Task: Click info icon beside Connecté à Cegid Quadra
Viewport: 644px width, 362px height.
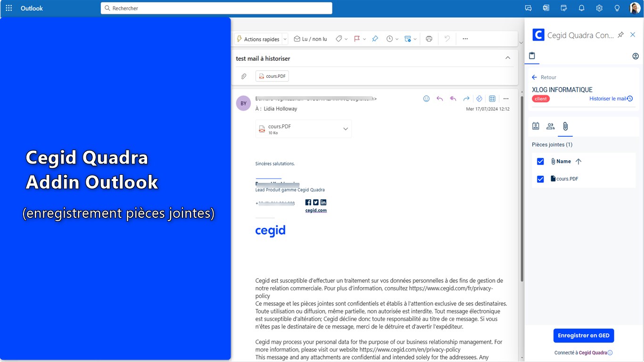Action: [610, 353]
